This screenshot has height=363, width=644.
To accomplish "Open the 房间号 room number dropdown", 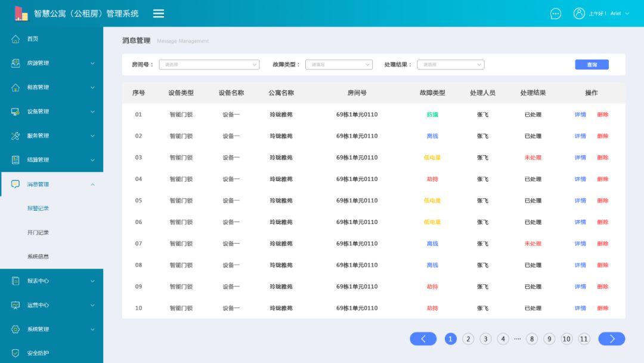I will (209, 64).
